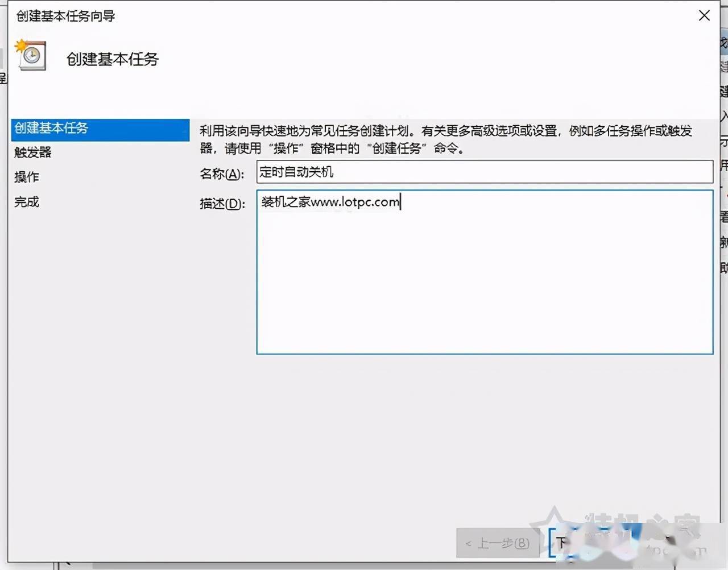Jump to the 完成 step

(x=27, y=202)
